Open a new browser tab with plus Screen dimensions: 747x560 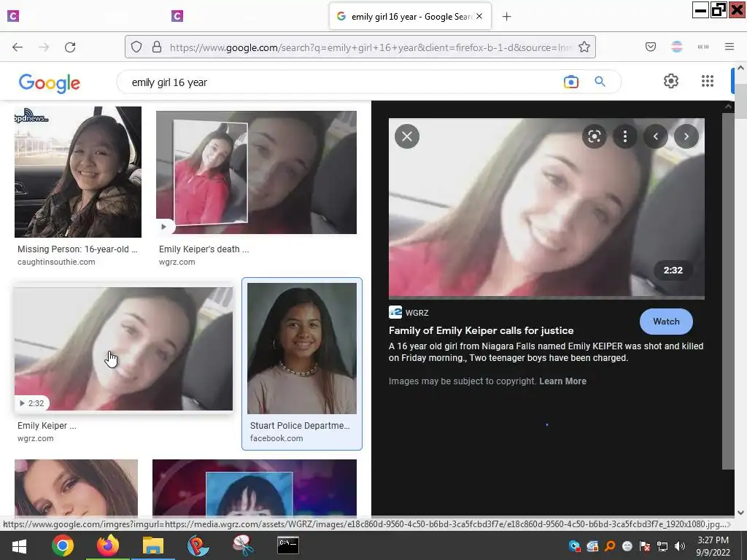(506, 17)
